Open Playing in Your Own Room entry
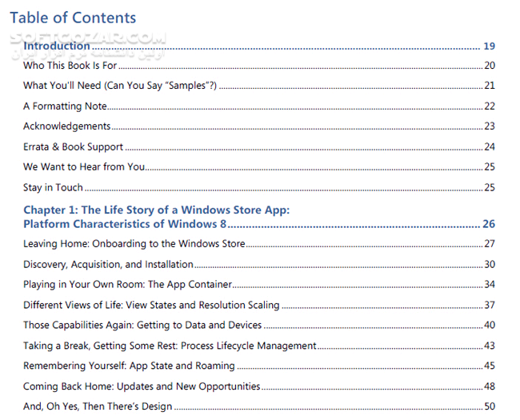520x420 pixels. pyautogui.click(x=127, y=284)
